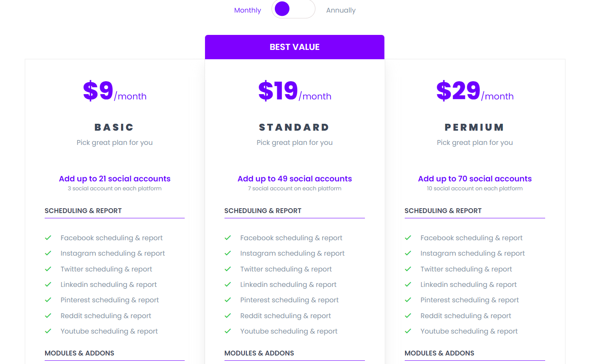Toggle the Monthly/Annually billing switch

point(293,9)
